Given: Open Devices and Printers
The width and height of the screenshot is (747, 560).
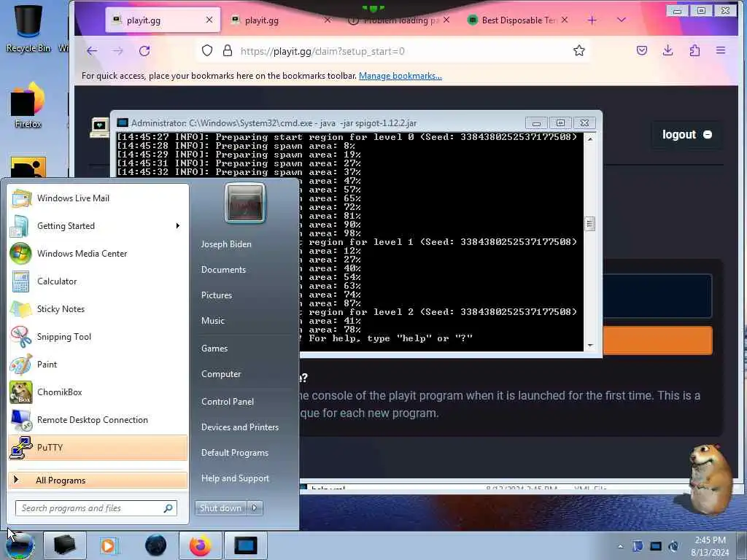Looking at the screenshot, I should 239,427.
